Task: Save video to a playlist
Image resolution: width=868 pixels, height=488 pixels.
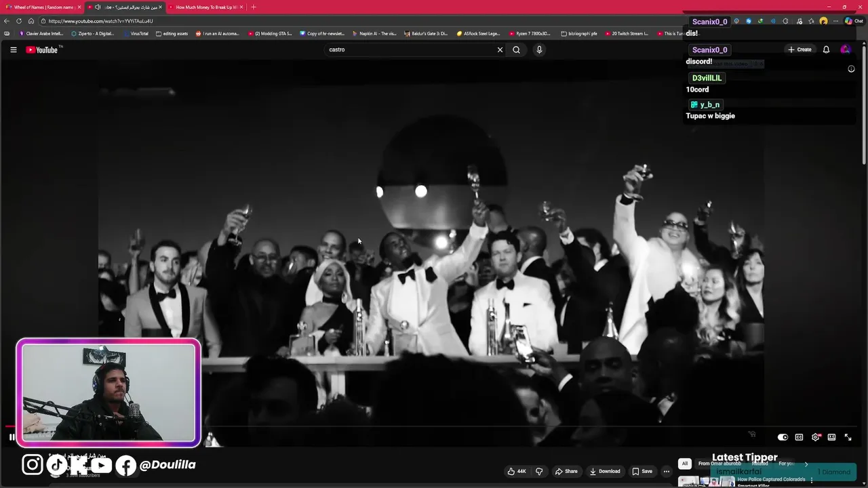Action: [642, 471]
